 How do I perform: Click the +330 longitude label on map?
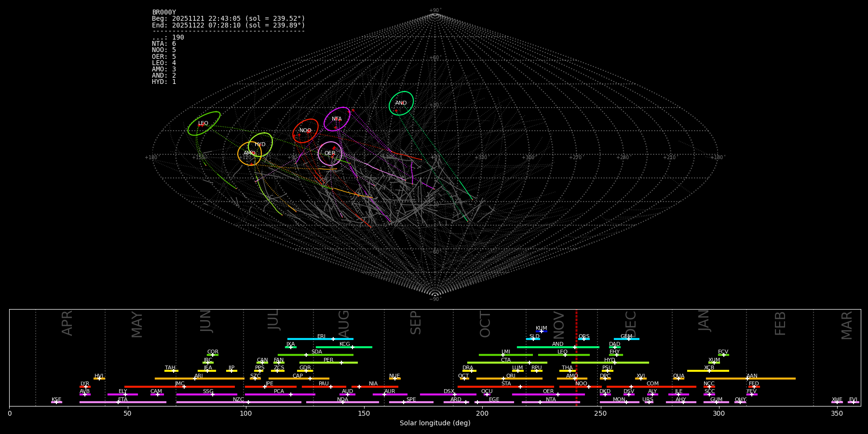point(481,157)
